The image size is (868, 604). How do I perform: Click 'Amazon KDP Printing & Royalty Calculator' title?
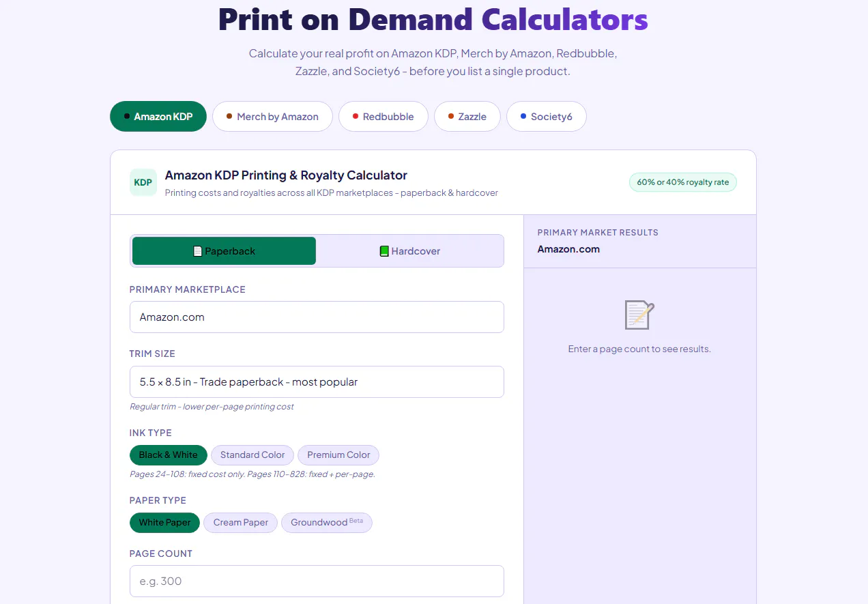click(x=286, y=175)
